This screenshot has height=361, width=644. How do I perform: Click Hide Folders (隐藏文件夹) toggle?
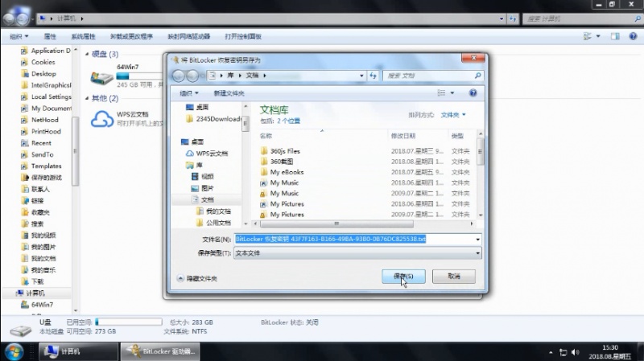[196, 278]
